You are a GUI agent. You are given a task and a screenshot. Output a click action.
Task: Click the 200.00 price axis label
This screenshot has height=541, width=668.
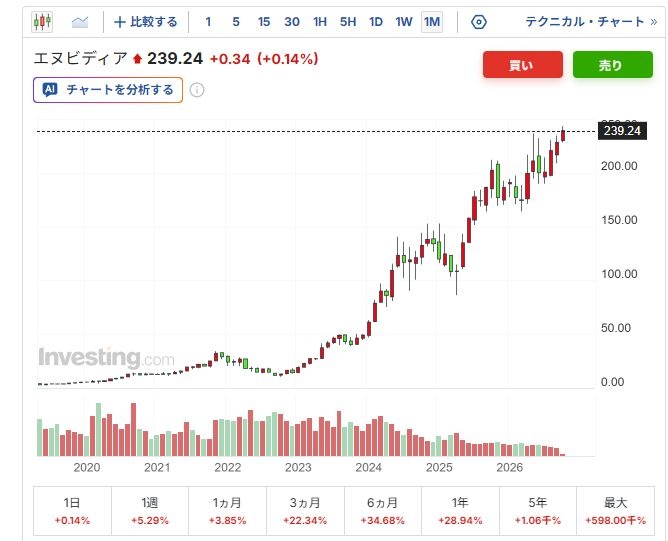click(x=619, y=166)
